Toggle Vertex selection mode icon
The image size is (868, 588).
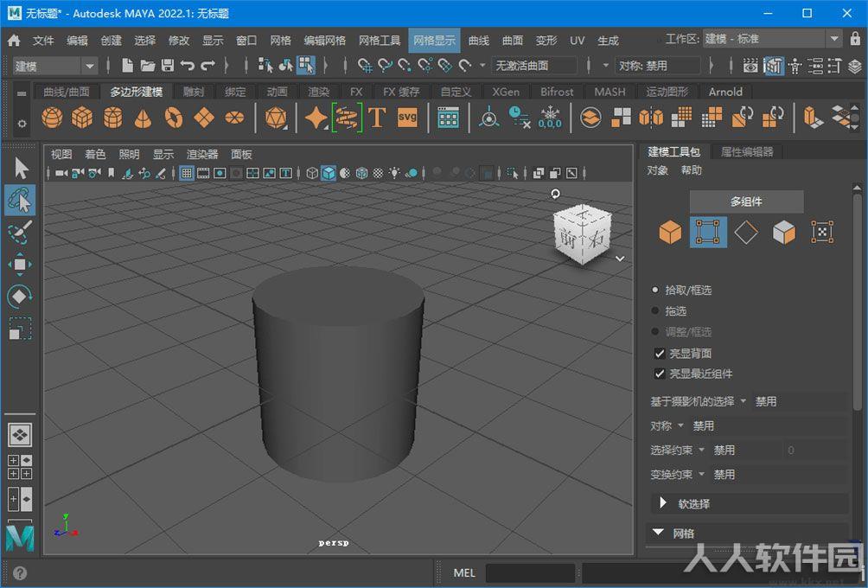708,232
